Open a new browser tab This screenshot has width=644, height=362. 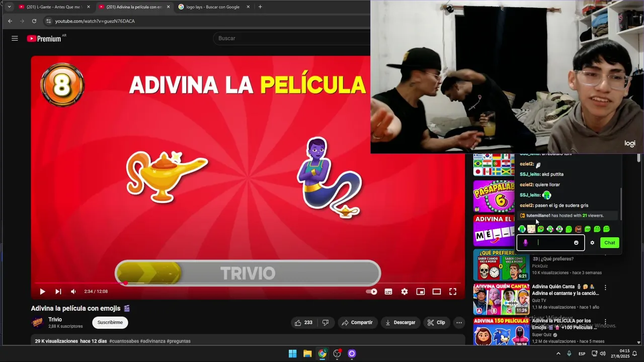click(x=260, y=7)
